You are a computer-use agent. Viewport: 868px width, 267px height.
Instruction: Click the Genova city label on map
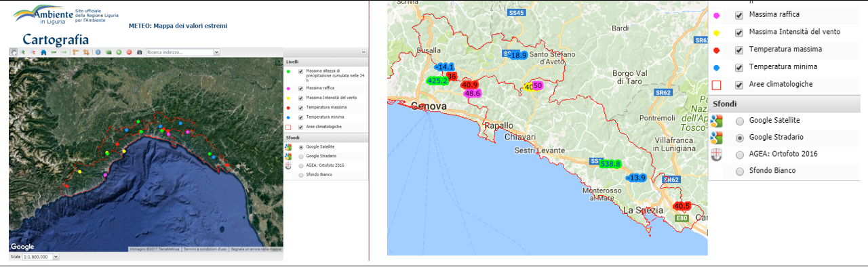[x=429, y=106]
